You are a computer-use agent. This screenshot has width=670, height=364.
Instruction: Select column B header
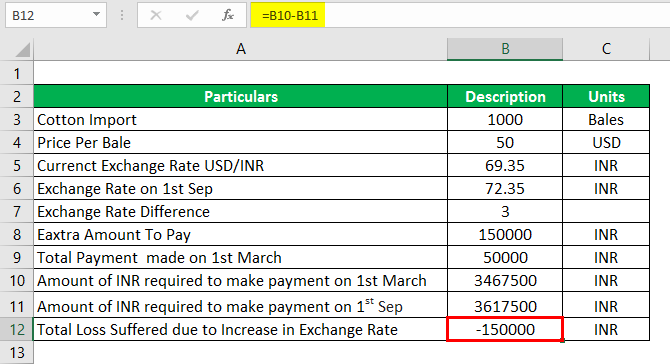click(505, 49)
